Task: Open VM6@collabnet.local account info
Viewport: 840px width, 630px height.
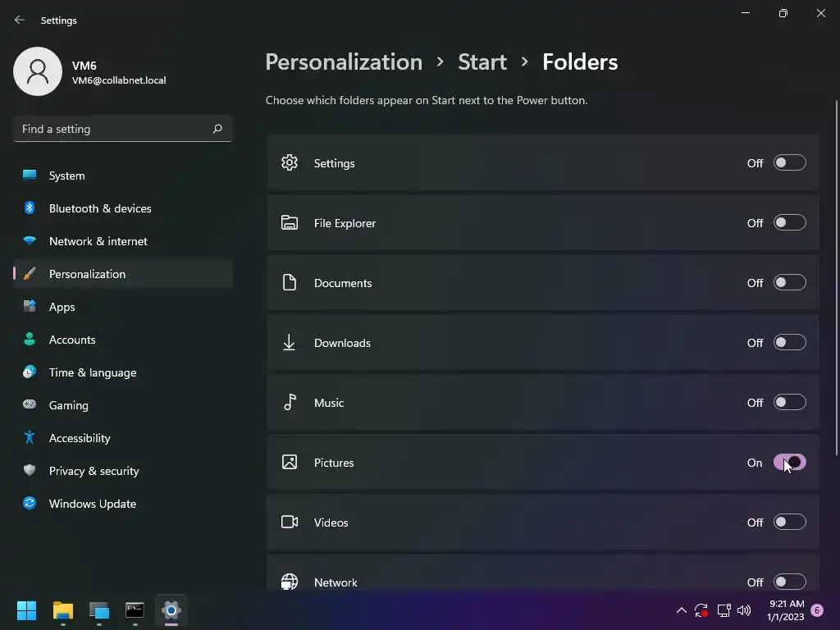Action: click(x=119, y=80)
